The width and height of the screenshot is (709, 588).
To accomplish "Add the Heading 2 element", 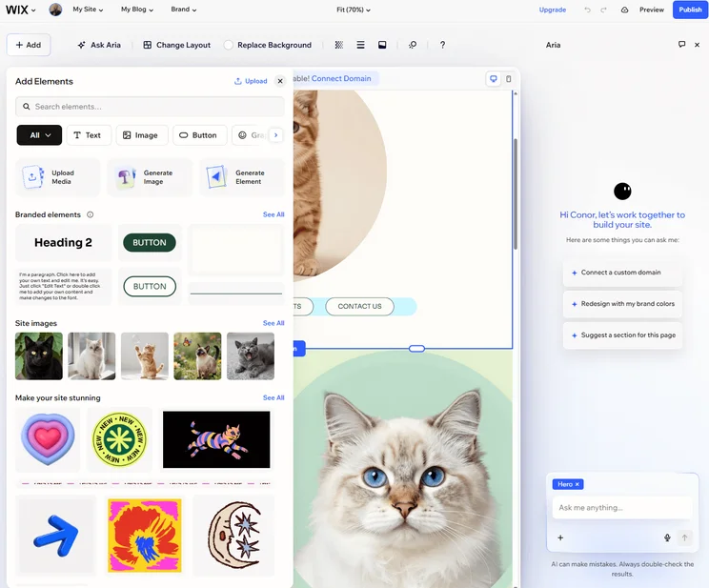I will (x=63, y=243).
